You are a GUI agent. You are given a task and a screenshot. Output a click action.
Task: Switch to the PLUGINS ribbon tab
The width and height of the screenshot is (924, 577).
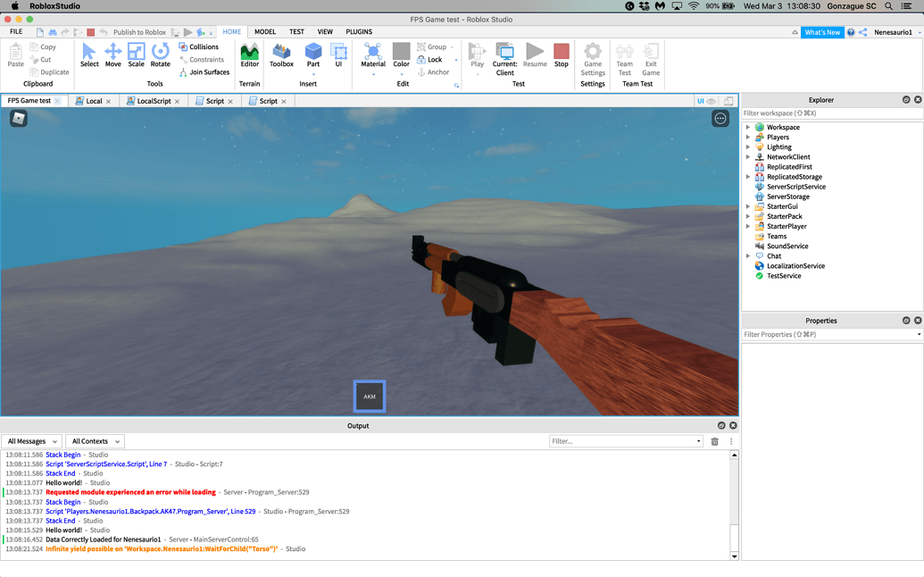[359, 32]
